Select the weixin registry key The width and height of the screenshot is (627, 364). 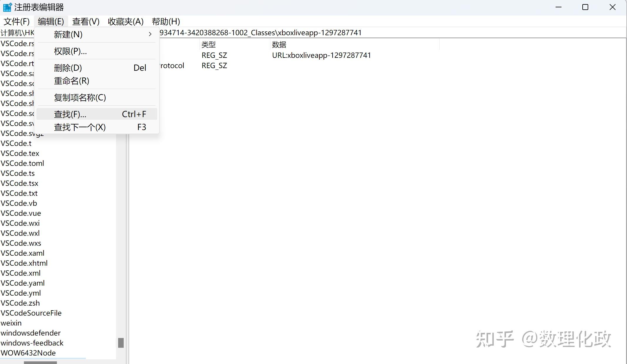click(x=11, y=323)
